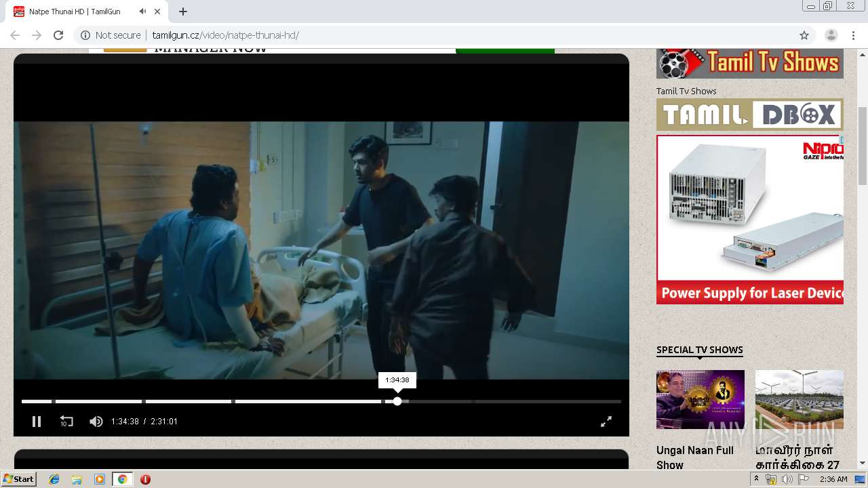Viewport: 868px width, 488px height.
Task: Mute the video player volume
Action: [x=96, y=422]
